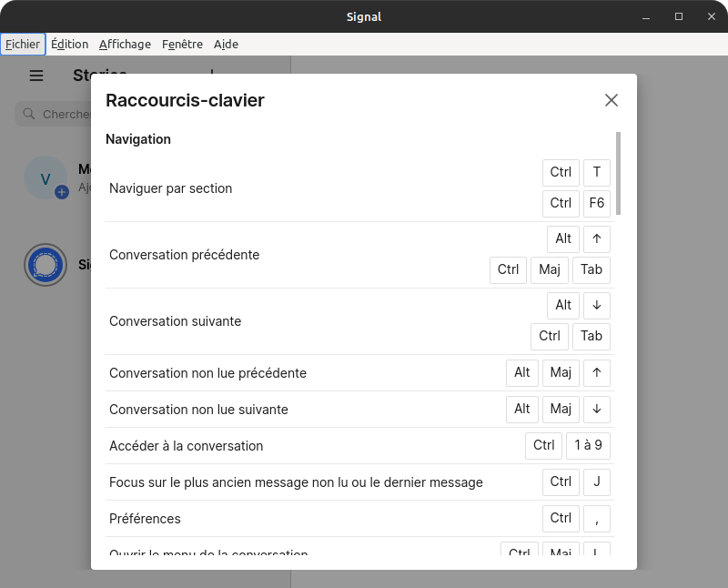
Task: Open the Aide menu
Action: click(x=226, y=44)
